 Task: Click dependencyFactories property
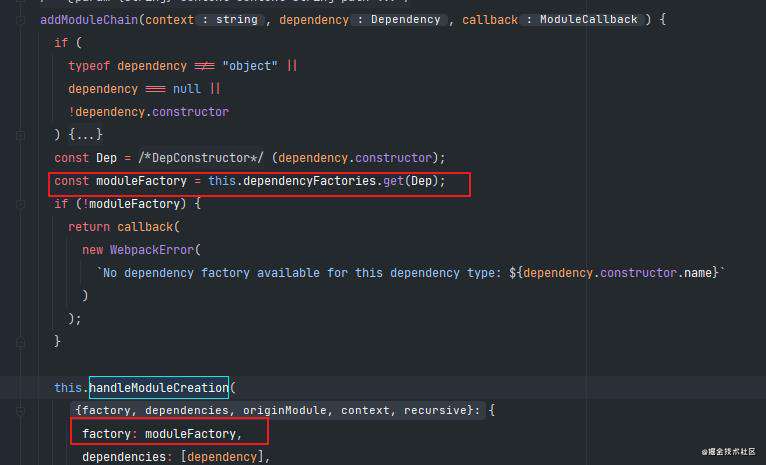pos(310,181)
